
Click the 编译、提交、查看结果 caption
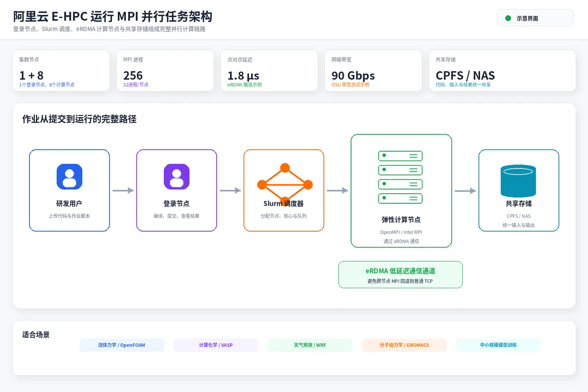click(176, 216)
